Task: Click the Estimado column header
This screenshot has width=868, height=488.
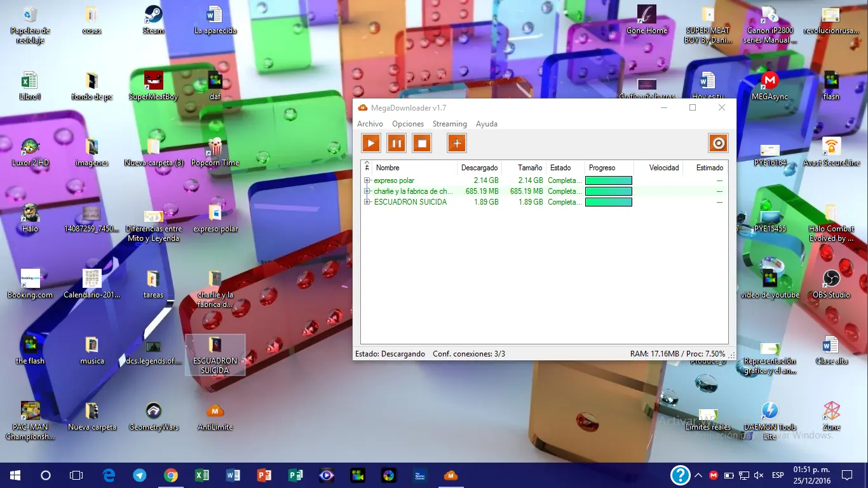Action: pyautogui.click(x=705, y=168)
